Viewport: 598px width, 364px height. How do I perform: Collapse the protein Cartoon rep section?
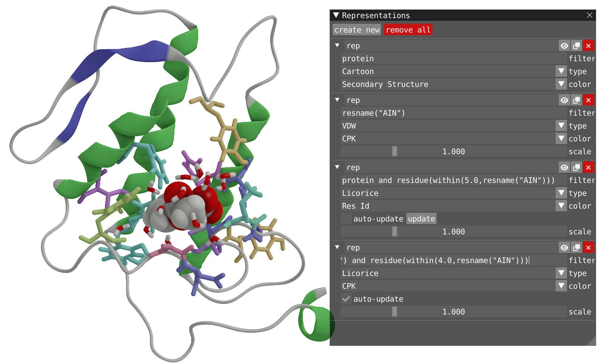pos(337,45)
